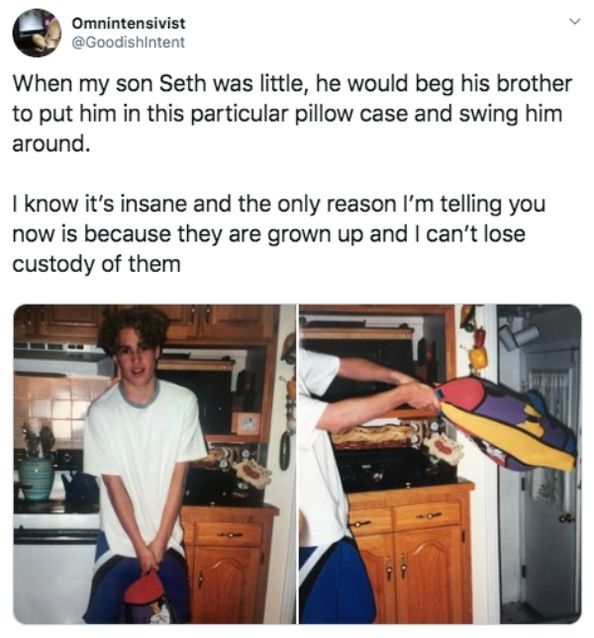Open the left photo of the teen
This screenshot has height=638, width=594.
point(155,464)
